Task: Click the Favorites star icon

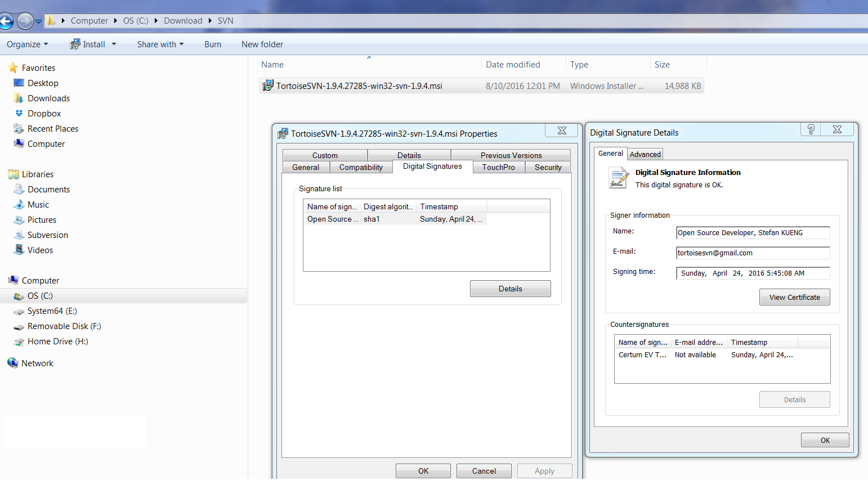Action: tap(13, 68)
